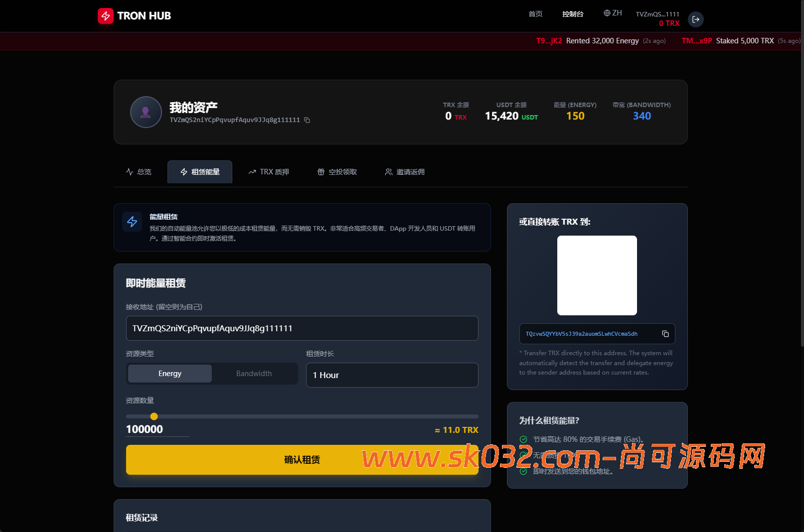Switch to the 空投领取 tab
The image size is (804, 532).
pyautogui.click(x=337, y=171)
